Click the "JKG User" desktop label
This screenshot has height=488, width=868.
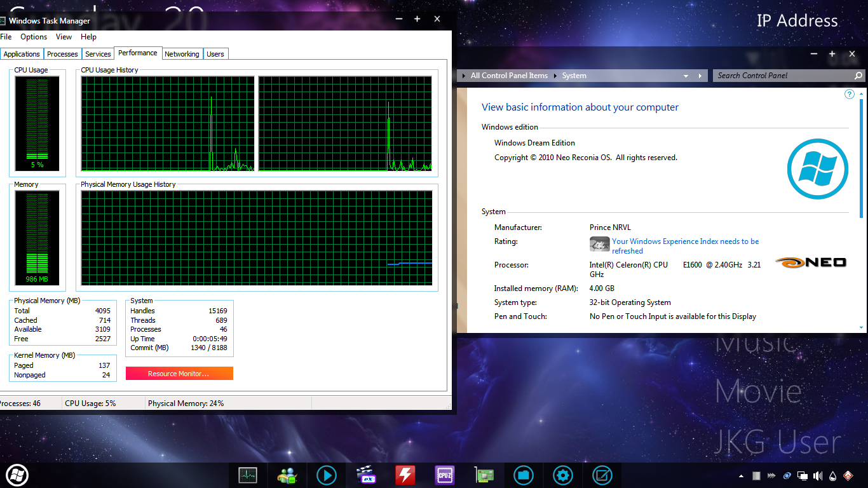click(778, 442)
